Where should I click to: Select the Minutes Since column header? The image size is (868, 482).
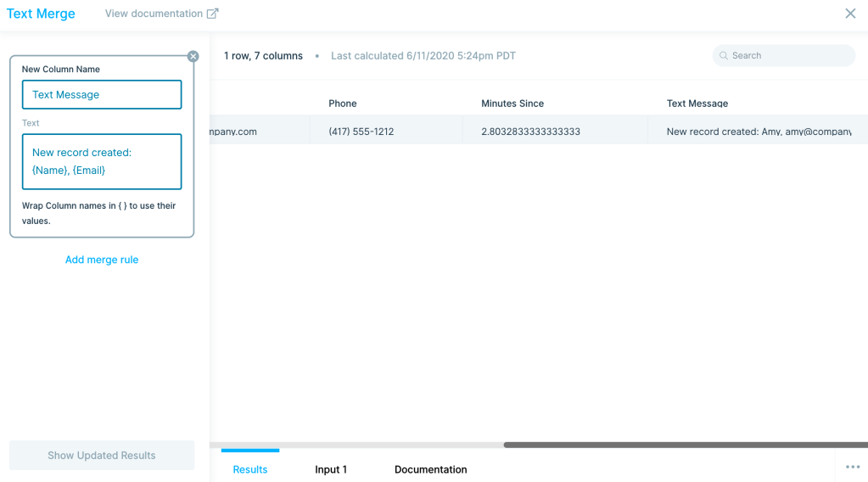click(512, 104)
